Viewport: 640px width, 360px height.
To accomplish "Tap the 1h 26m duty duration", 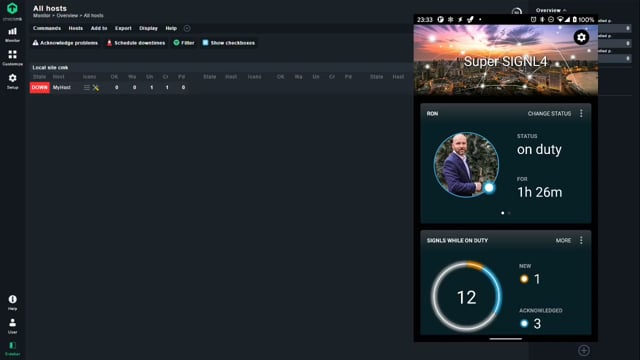I will tap(540, 192).
